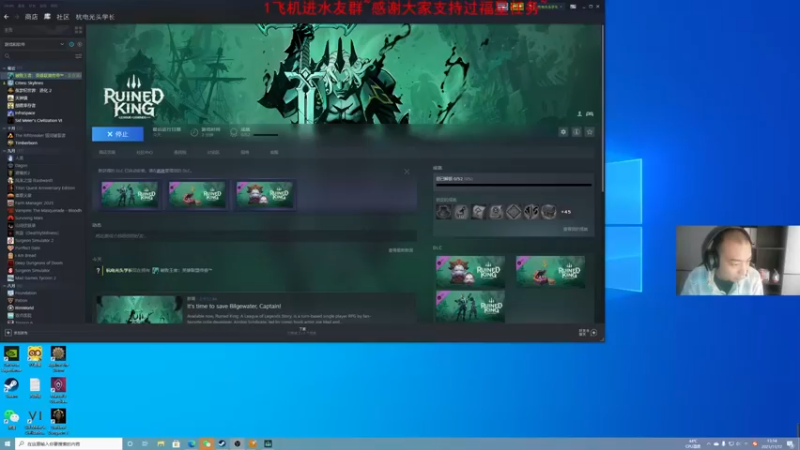The width and height of the screenshot is (800, 450).
Task: Open first tab under the stop button
Action: pos(107,152)
